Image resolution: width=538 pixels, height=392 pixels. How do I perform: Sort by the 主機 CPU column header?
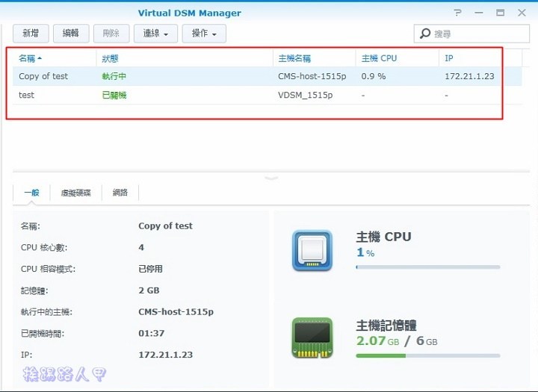click(398, 58)
